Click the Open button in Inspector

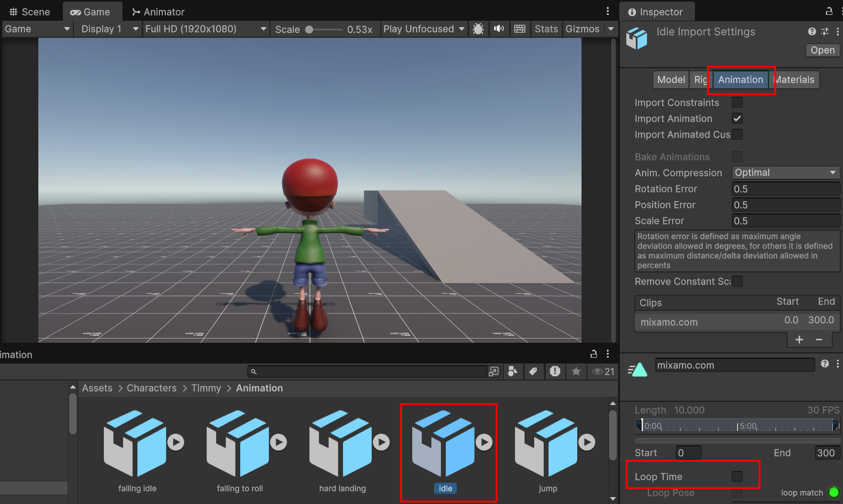822,50
